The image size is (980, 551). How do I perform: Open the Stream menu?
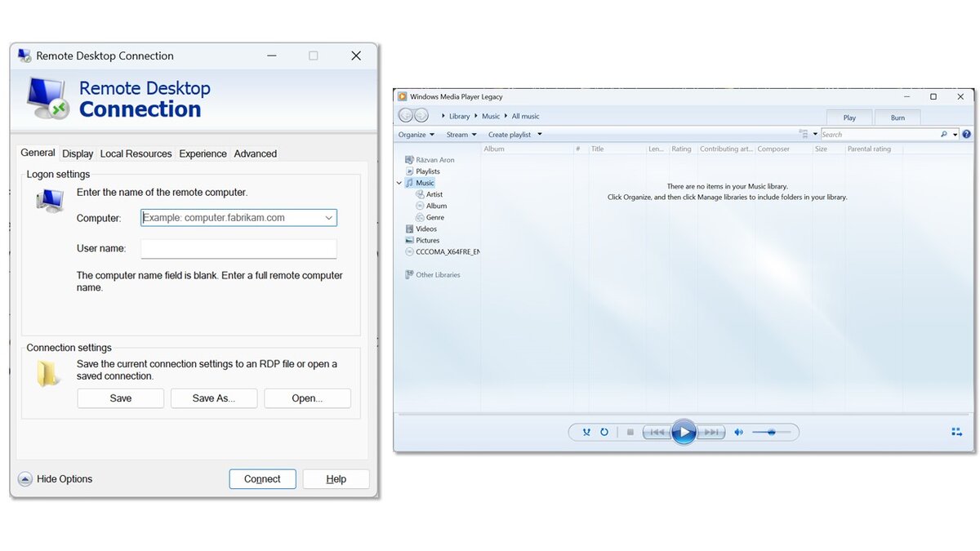(x=461, y=135)
